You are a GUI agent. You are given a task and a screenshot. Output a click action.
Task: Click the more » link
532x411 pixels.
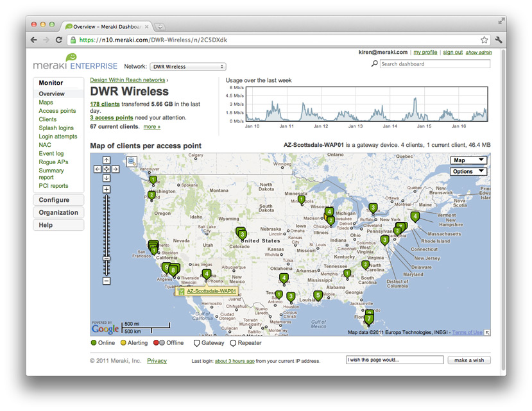[x=151, y=126]
